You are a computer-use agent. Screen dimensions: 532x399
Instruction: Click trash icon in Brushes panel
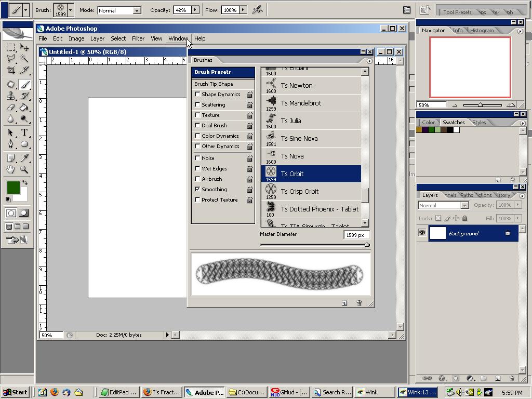[358, 303]
